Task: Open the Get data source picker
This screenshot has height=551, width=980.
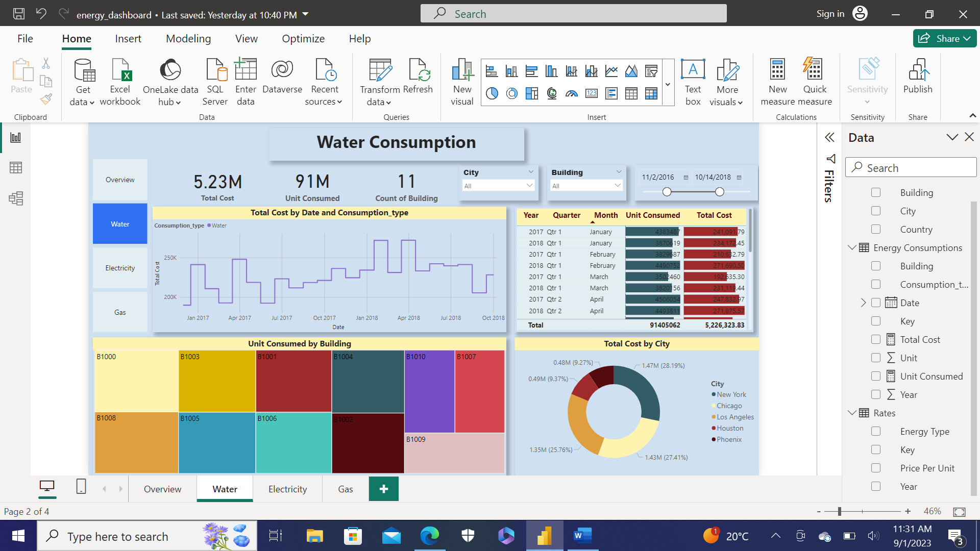Action: [83, 82]
